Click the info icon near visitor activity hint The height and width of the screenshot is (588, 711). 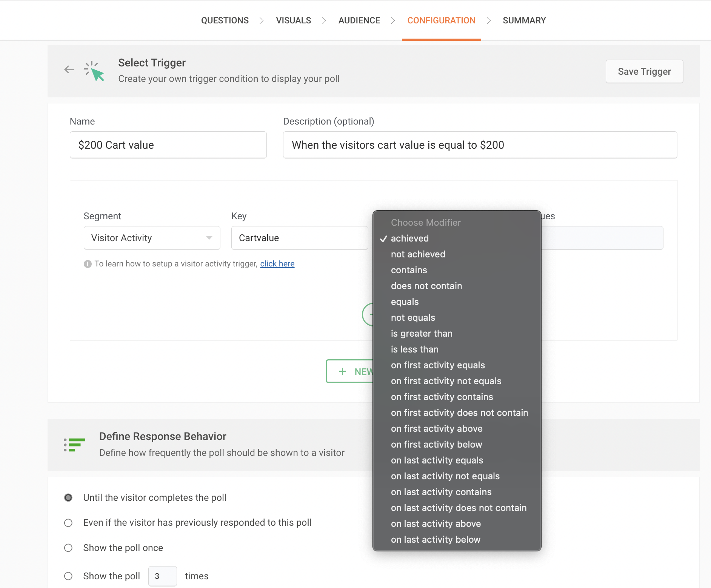click(88, 264)
